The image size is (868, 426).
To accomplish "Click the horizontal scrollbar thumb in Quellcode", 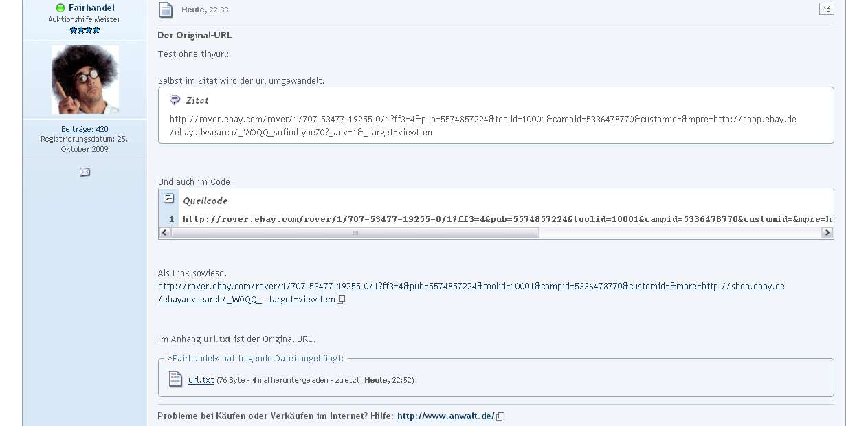I will (355, 233).
